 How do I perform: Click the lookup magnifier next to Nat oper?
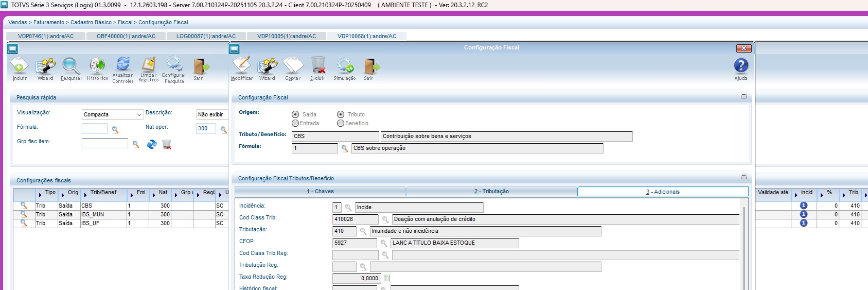click(224, 130)
